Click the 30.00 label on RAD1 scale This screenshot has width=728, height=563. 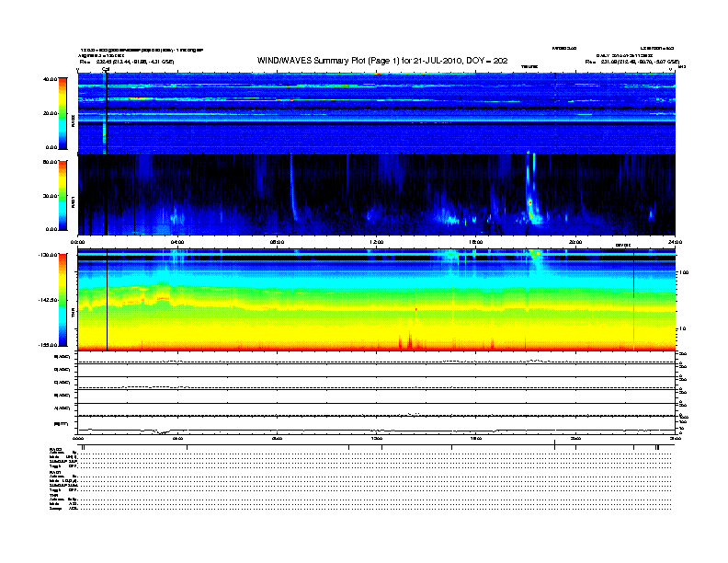(50, 196)
